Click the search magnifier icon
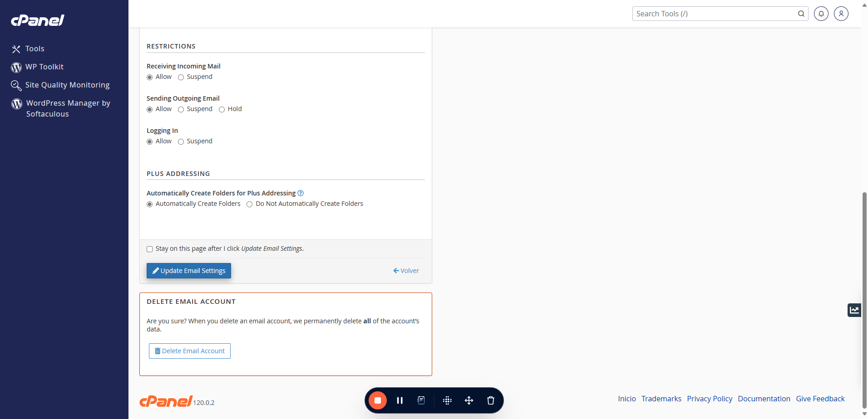Viewport: 868px width, 419px height. pyautogui.click(x=801, y=14)
